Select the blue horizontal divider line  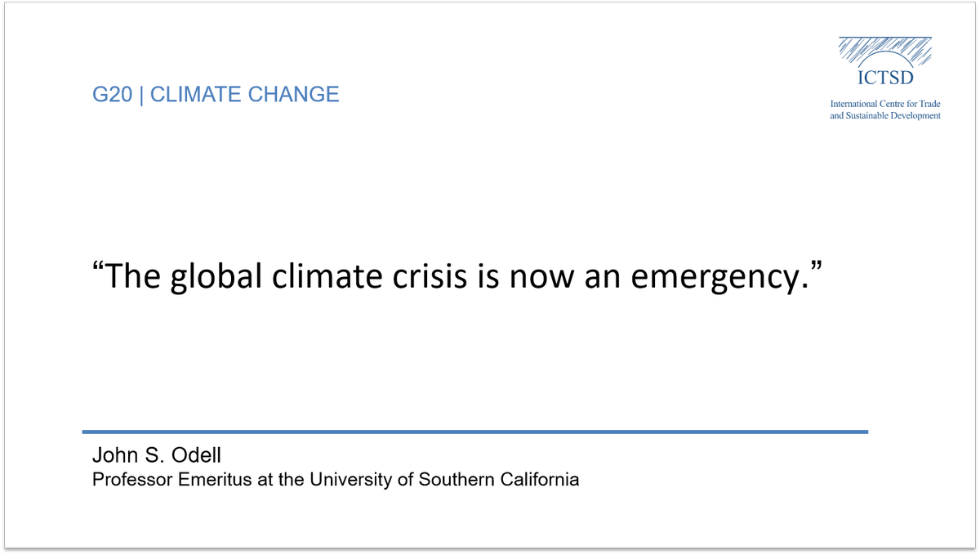point(474,431)
